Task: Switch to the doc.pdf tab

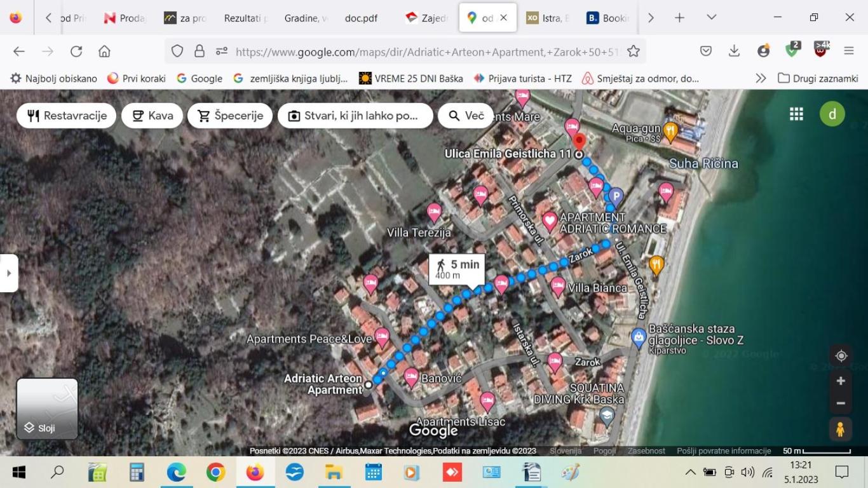Action: (x=362, y=18)
